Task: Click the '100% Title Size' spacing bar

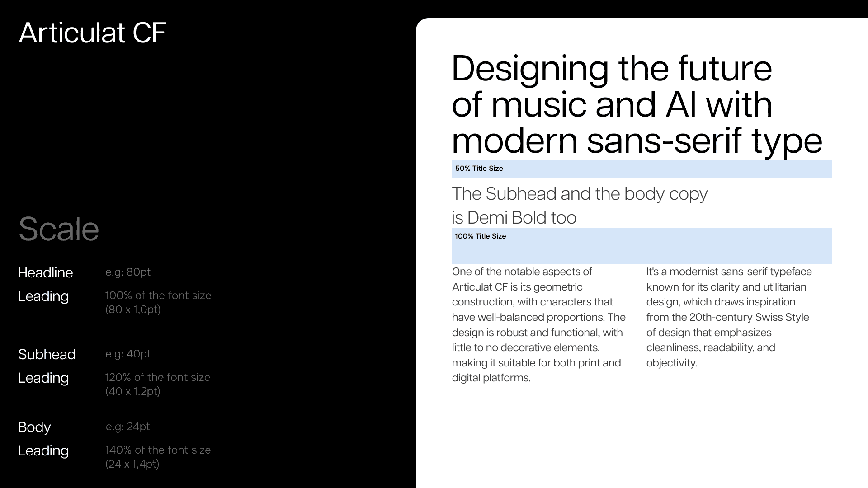Action: (x=642, y=246)
